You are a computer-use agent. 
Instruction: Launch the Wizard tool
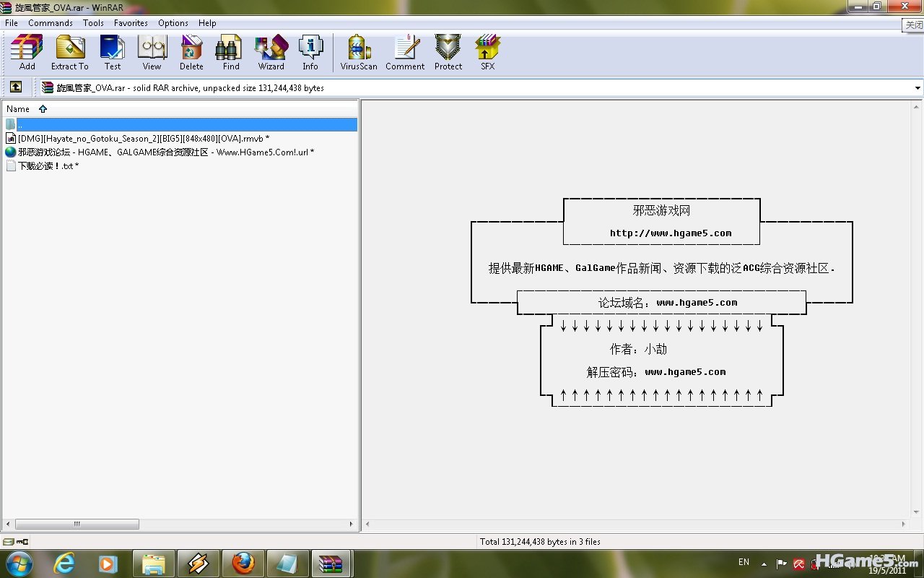pos(271,53)
